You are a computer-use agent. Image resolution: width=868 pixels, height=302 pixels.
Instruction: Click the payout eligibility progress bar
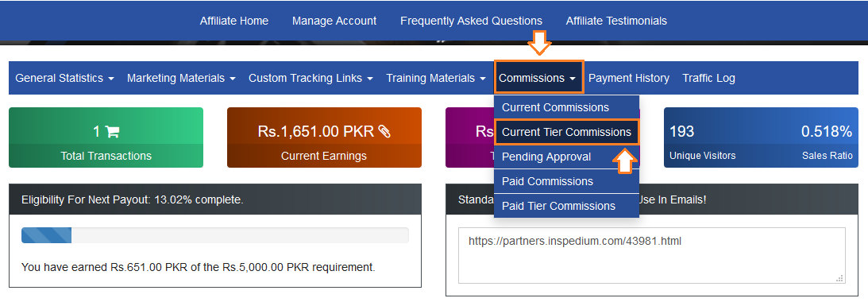tap(214, 235)
